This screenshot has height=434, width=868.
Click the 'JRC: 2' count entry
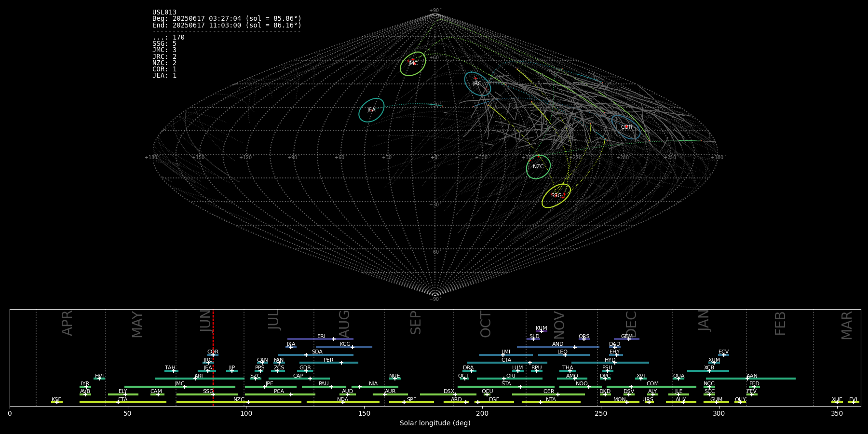pos(164,56)
